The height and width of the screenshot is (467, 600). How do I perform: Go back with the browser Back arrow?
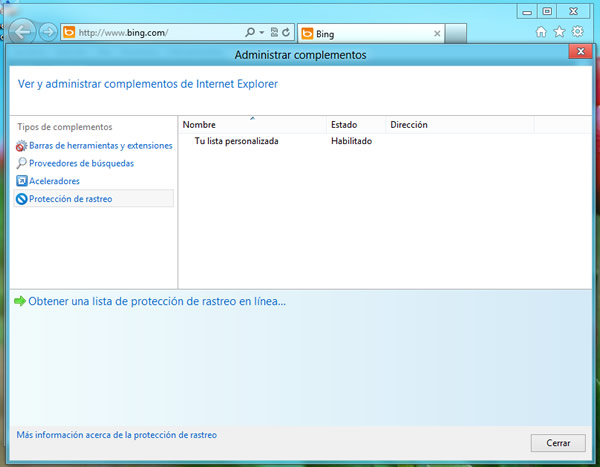tap(22, 32)
